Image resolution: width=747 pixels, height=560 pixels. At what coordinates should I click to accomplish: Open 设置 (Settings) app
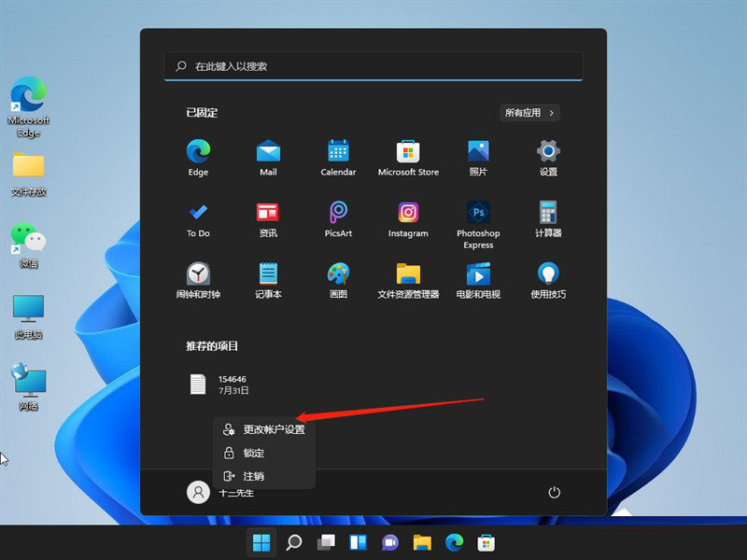(x=548, y=157)
